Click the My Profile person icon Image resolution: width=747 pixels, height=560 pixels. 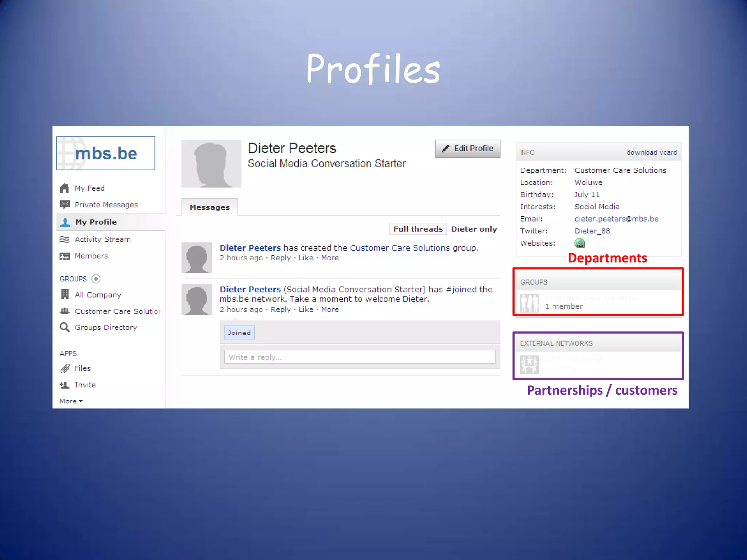[x=65, y=222]
